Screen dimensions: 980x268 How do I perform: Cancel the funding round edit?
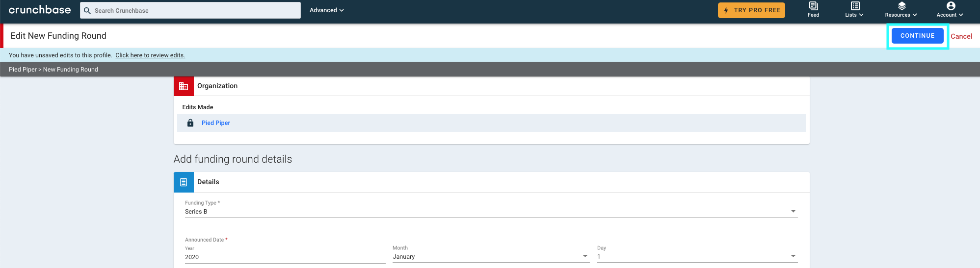tap(961, 36)
